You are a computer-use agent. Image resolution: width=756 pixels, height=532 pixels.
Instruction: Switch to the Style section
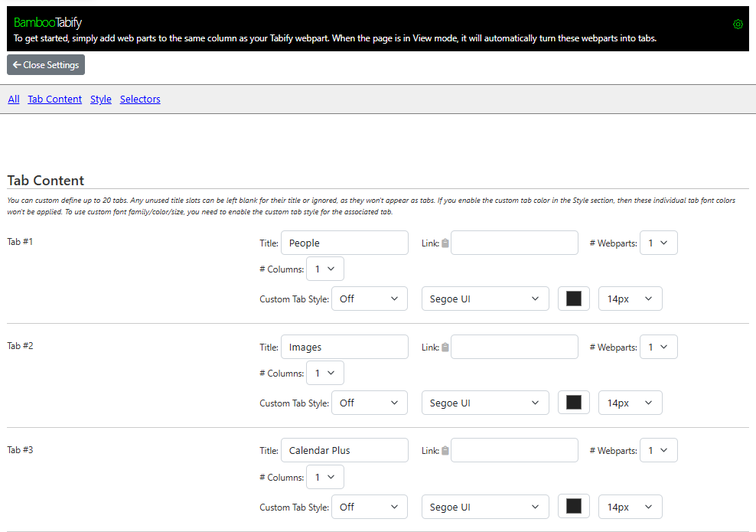100,99
